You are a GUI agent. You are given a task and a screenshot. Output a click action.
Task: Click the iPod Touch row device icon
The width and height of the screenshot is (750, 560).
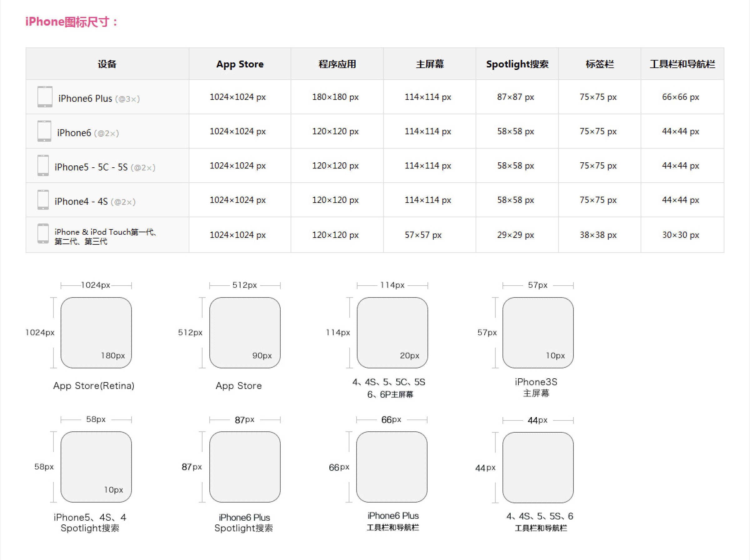(x=43, y=234)
